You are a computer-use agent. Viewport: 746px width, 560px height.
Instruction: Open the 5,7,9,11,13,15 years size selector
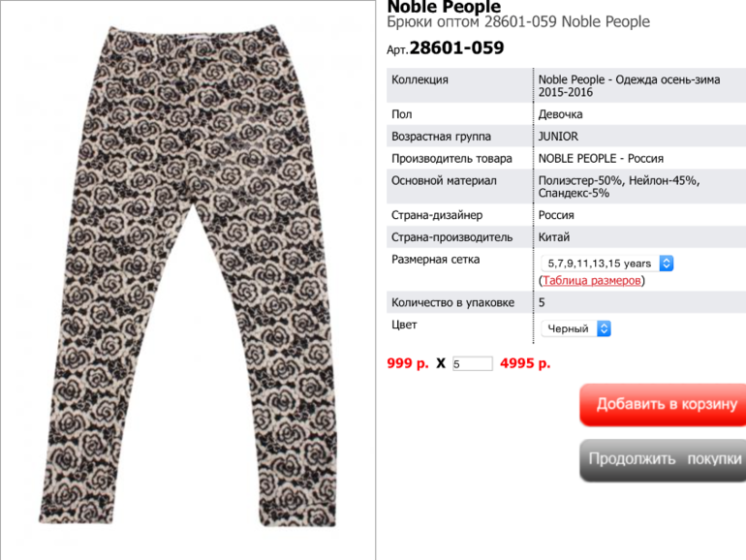(x=607, y=264)
